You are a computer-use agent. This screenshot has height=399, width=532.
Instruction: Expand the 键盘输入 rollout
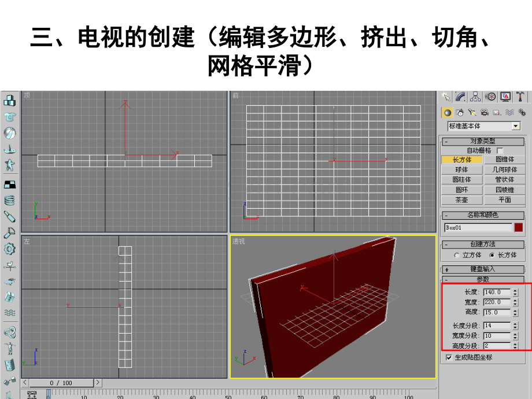pos(483,269)
